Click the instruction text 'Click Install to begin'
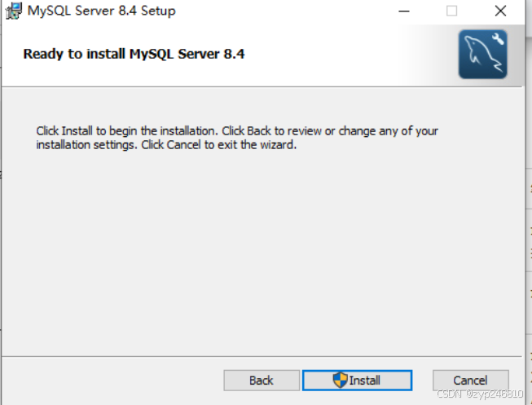 [237, 138]
